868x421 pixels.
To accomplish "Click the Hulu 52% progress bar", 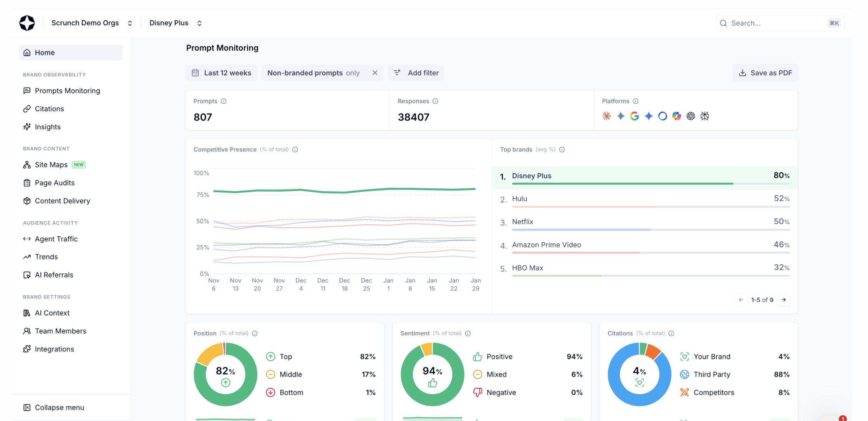I will click(651, 207).
